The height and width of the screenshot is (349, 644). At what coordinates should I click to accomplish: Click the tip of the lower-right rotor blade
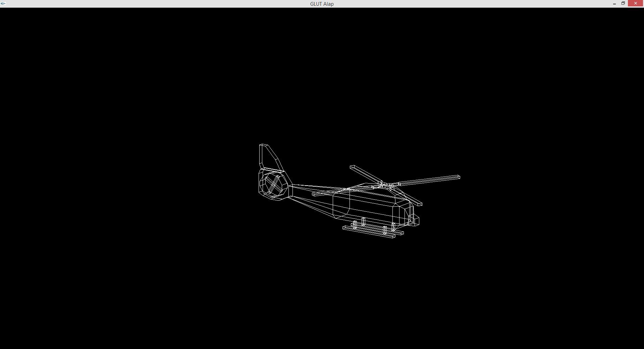click(x=420, y=204)
